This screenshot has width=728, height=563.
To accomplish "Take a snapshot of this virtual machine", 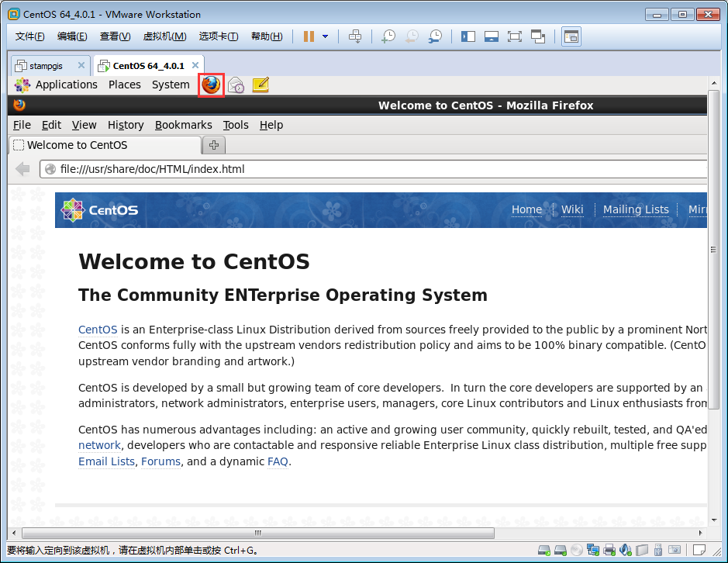I will [x=388, y=36].
